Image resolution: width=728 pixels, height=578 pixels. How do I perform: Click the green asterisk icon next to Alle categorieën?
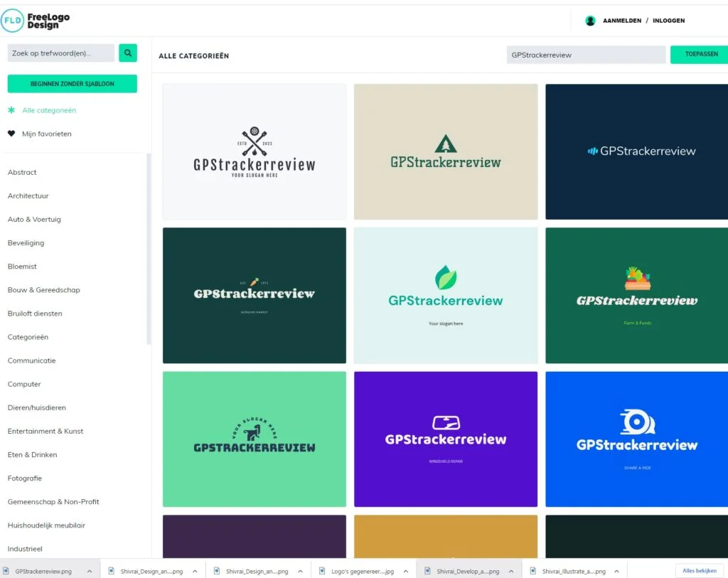[11, 111]
